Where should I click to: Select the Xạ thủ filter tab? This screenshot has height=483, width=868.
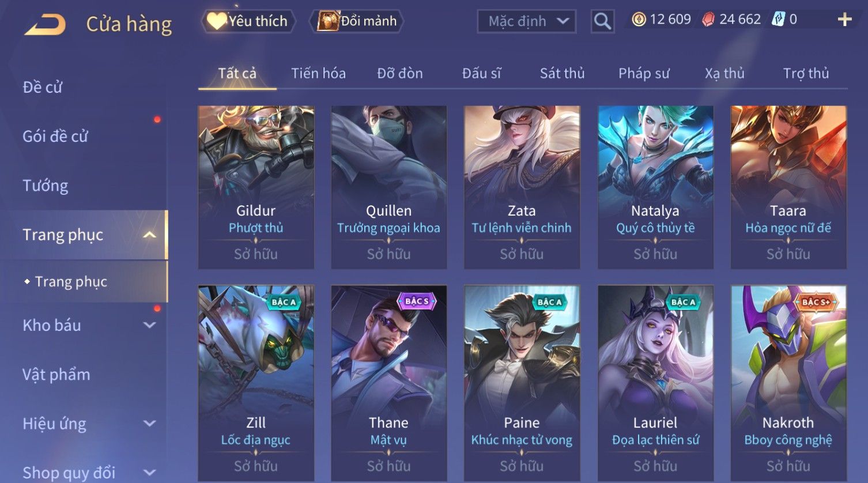coord(724,73)
